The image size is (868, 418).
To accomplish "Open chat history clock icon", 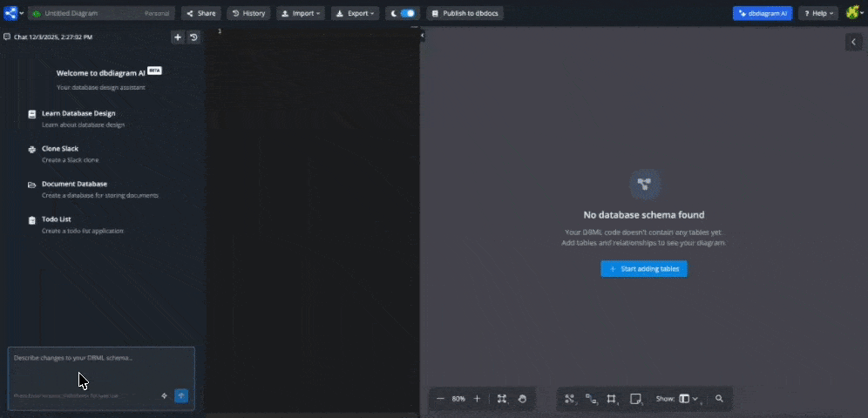I will pos(193,37).
